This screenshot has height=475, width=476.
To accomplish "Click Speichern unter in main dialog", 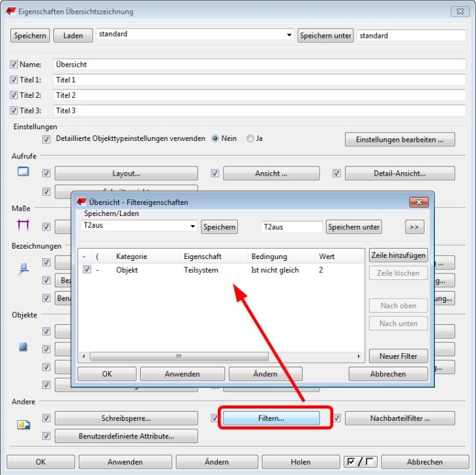I will click(325, 35).
